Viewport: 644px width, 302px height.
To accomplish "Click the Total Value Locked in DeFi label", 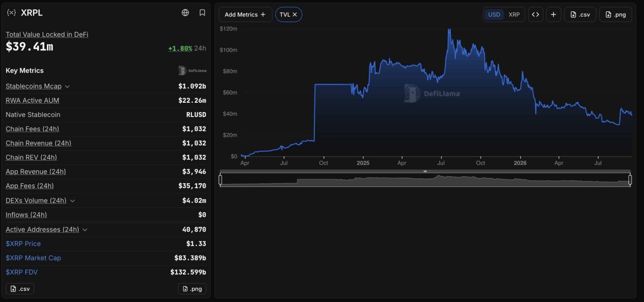I will tap(47, 34).
